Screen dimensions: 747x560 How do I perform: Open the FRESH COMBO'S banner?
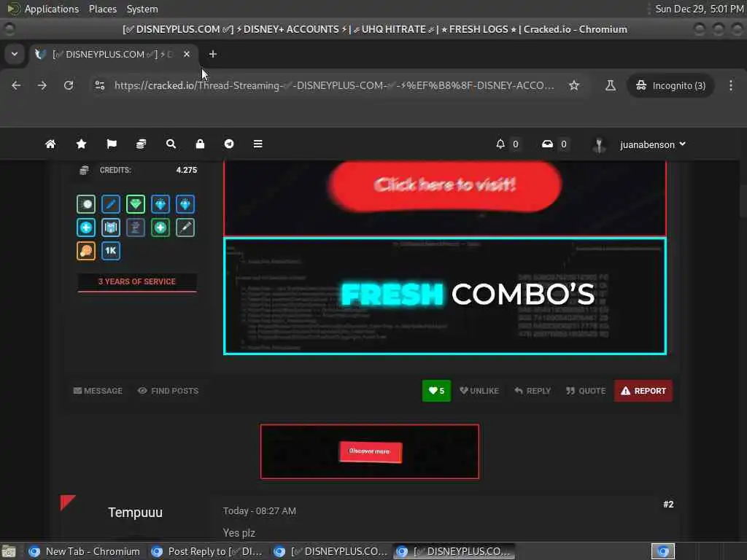tap(445, 296)
